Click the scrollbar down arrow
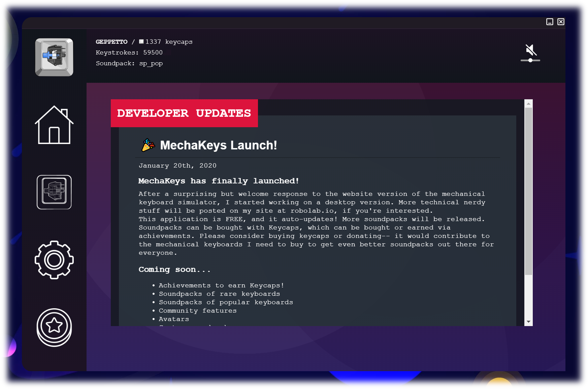The image size is (588, 389). (x=528, y=322)
